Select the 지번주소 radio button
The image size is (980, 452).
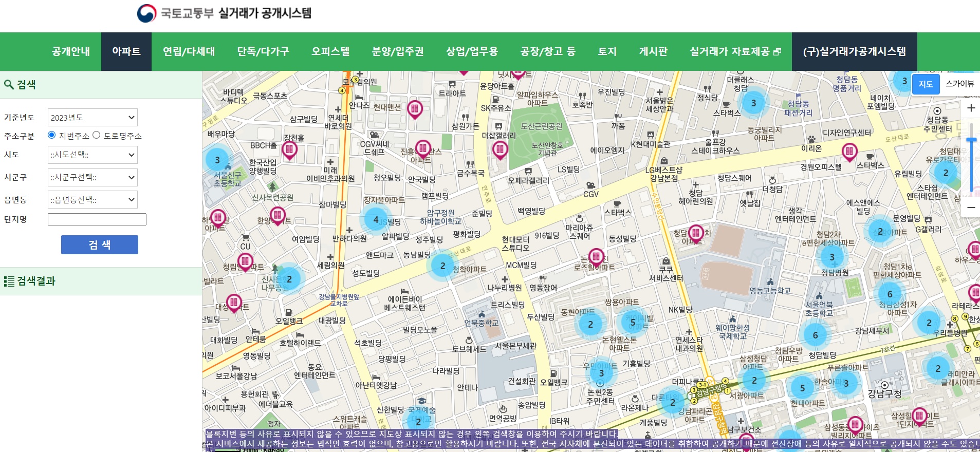(x=51, y=135)
